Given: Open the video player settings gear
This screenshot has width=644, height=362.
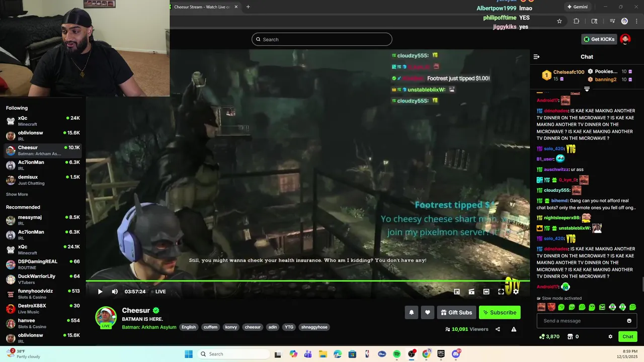Looking at the screenshot, I should coord(516,292).
